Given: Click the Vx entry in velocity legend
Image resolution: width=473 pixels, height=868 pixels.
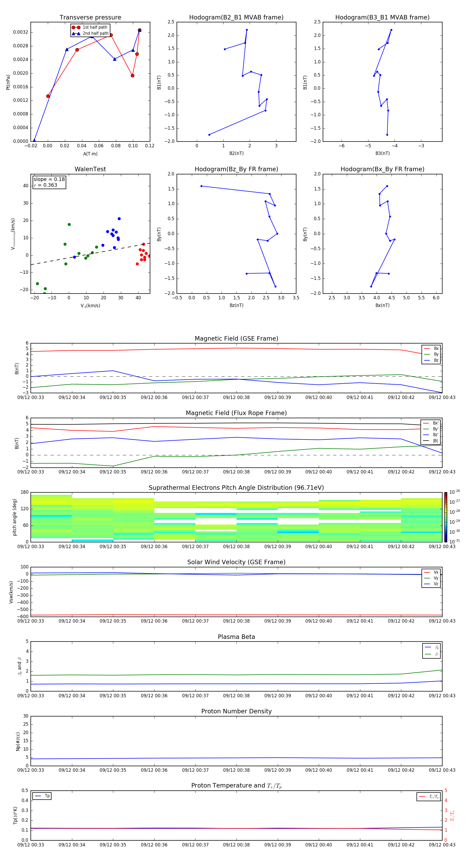Looking at the screenshot, I should tap(431, 572).
